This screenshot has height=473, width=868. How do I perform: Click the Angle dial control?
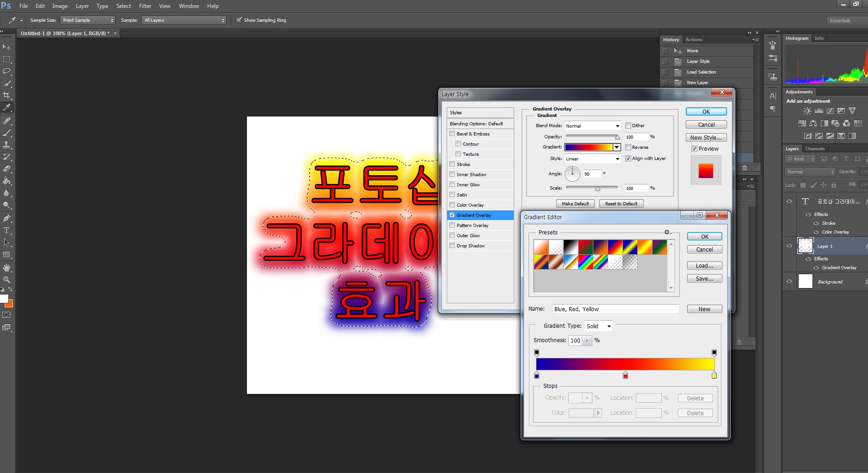(573, 174)
